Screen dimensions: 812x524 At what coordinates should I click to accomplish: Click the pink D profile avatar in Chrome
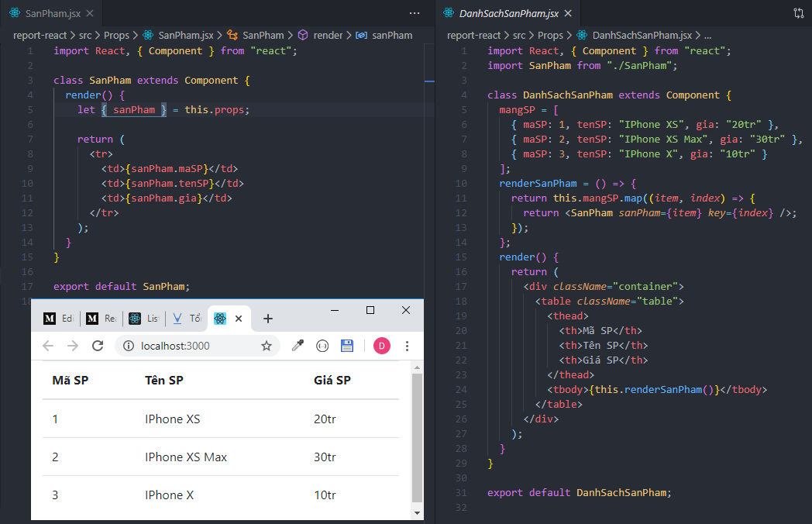(381, 346)
